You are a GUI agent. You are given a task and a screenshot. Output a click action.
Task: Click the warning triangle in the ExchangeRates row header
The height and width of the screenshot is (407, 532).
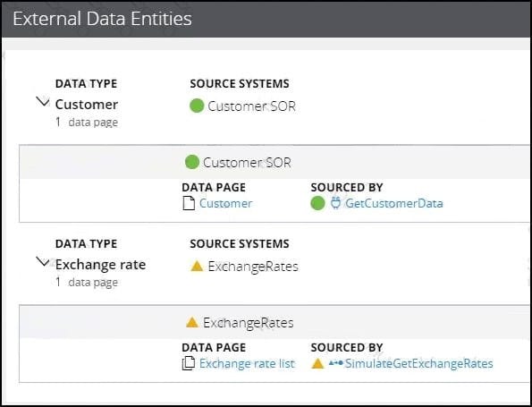point(192,322)
